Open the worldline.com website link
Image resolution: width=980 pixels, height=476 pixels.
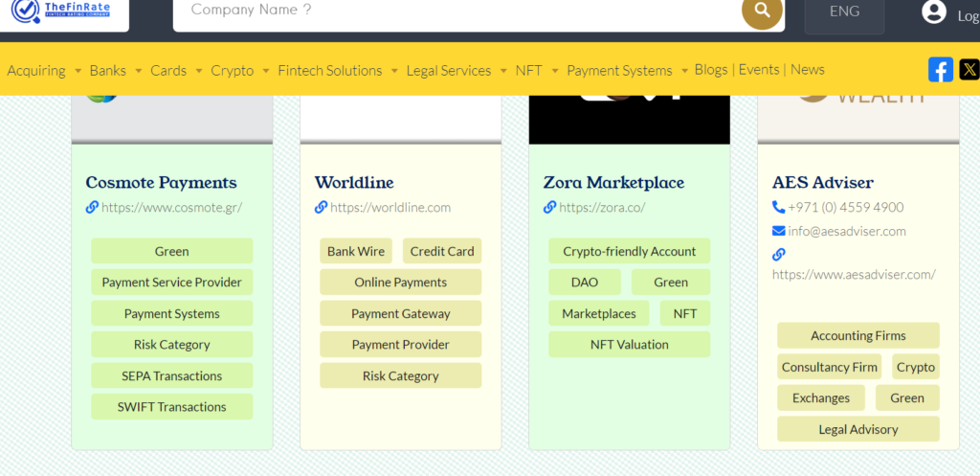click(390, 207)
